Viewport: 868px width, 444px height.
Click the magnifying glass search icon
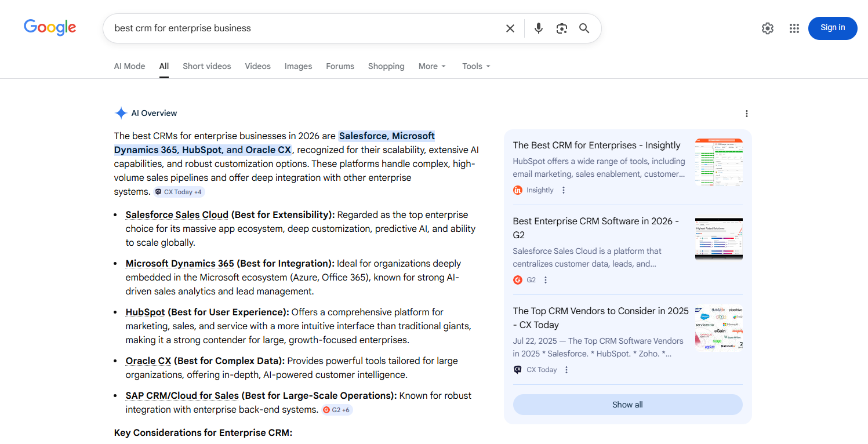(x=584, y=28)
